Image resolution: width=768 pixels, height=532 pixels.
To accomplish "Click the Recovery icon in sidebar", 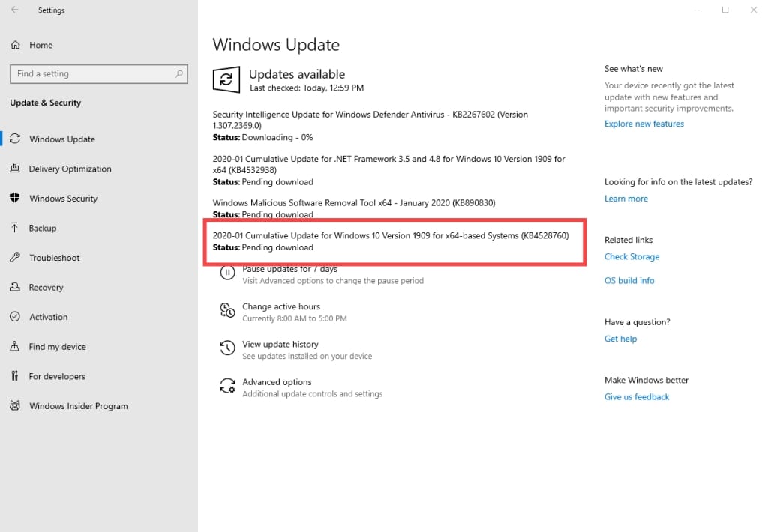I will tap(15, 287).
